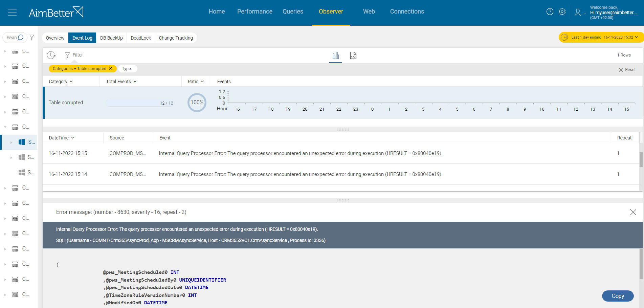Click the 100% ratio circle
This screenshot has height=308, width=644.
click(197, 103)
